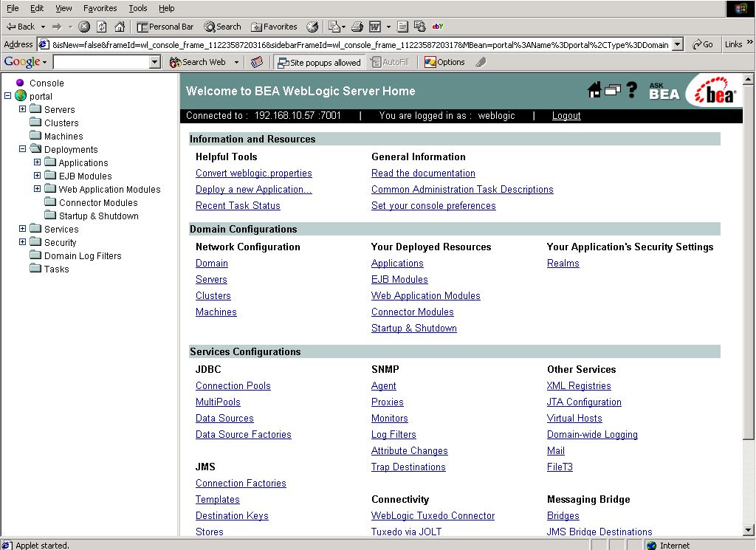Image resolution: width=756 pixels, height=550 pixels.
Task: Expand the Security tree node
Action: [23, 242]
